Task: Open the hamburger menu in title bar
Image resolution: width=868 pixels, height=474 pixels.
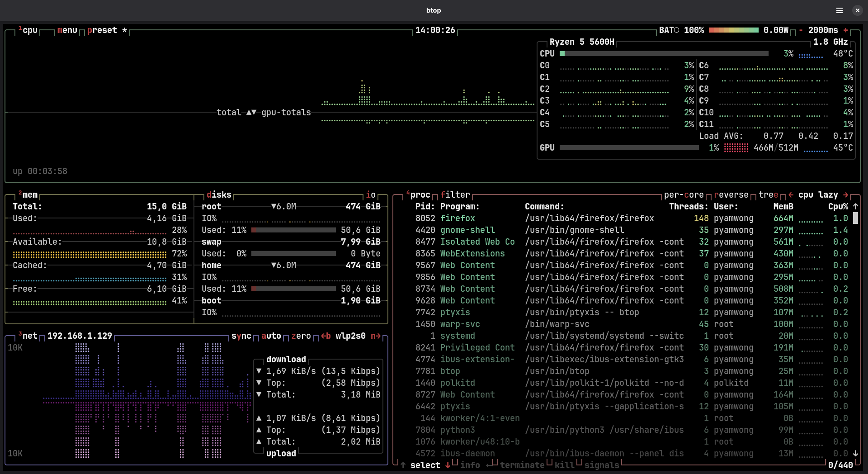Action: click(839, 10)
